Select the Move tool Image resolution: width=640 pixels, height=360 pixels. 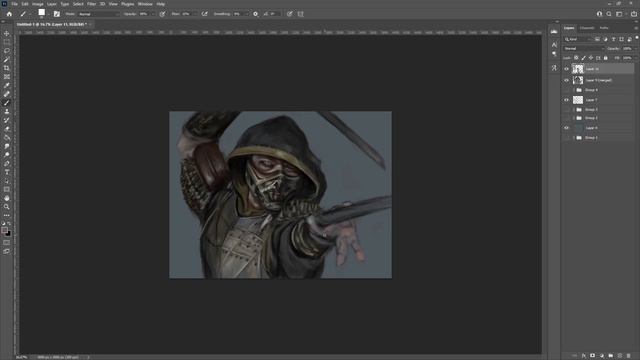[x=7, y=33]
